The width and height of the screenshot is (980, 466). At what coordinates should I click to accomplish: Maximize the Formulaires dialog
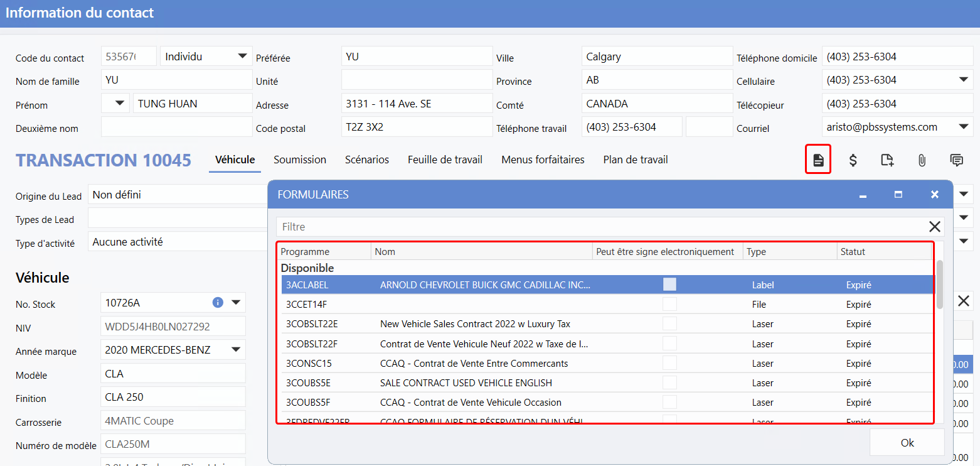tap(898, 195)
